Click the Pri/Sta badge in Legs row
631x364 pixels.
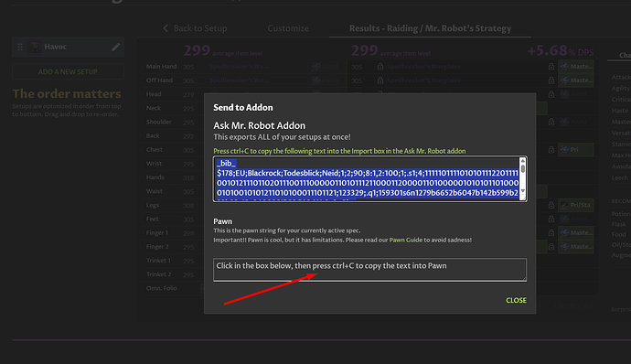(576, 206)
